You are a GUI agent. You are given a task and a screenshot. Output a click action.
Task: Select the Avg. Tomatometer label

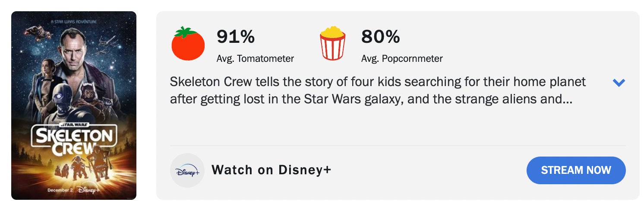click(255, 58)
